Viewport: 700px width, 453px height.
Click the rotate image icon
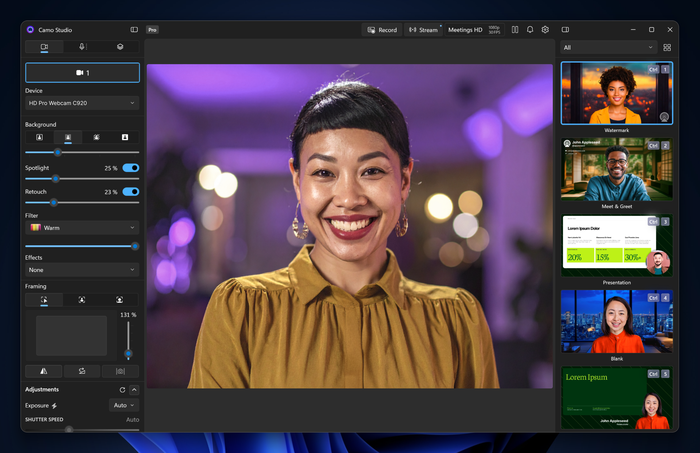82,371
